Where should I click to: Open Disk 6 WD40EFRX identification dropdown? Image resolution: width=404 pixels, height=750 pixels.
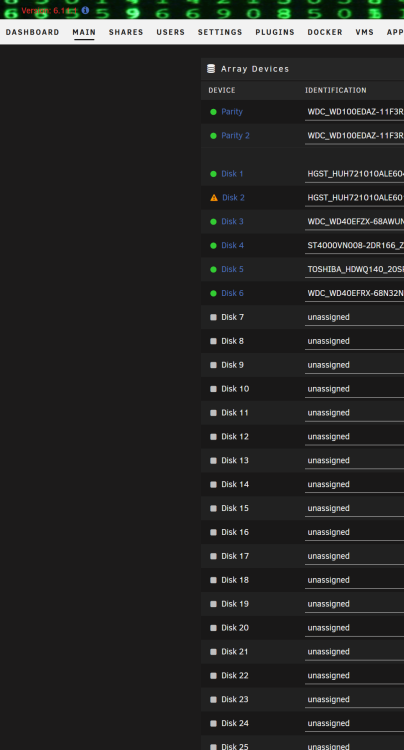pyautogui.click(x=354, y=294)
